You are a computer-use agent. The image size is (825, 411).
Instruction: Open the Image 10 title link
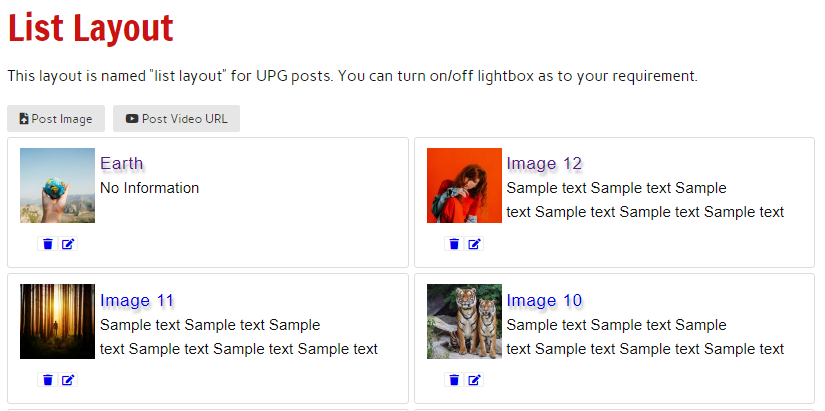[x=544, y=300]
